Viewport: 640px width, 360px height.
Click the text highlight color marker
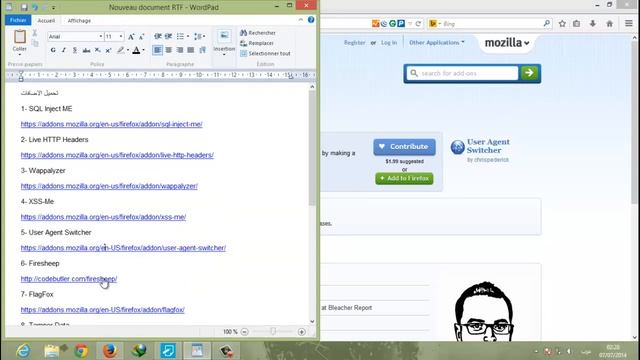[x=120, y=50]
